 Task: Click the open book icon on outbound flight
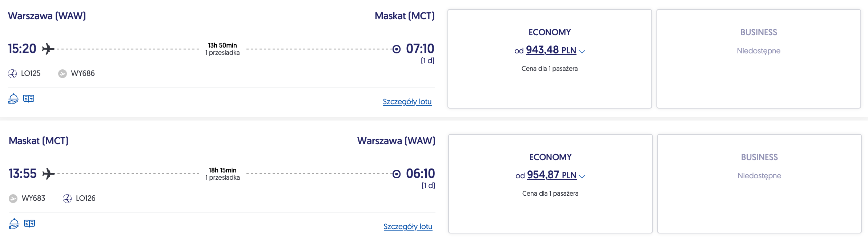pos(29,99)
